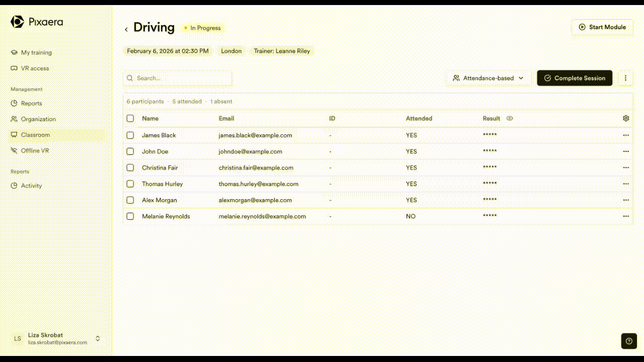
Task: Open the table settings gear icon
Action: point(626,119)
